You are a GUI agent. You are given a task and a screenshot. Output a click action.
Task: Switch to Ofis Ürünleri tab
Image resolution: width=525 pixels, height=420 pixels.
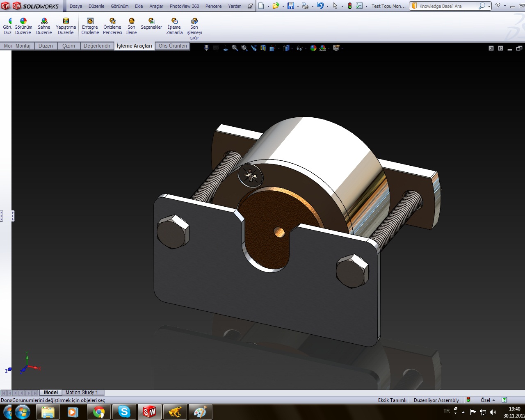(x=173, y=46)
